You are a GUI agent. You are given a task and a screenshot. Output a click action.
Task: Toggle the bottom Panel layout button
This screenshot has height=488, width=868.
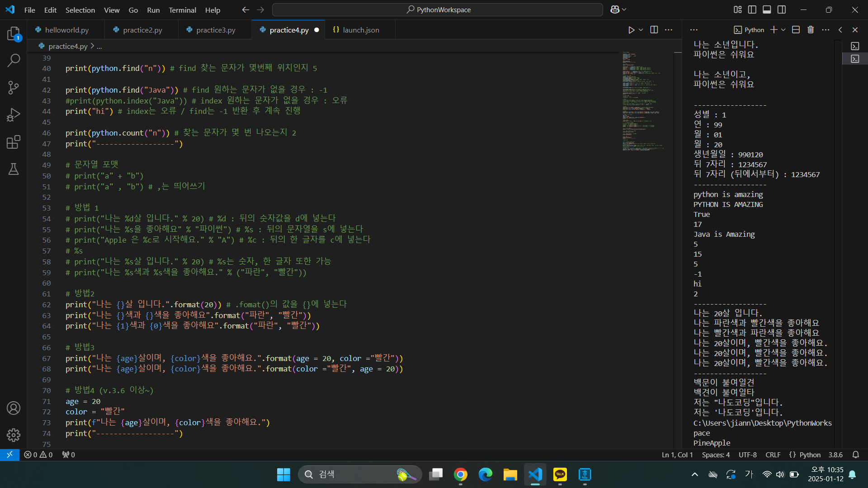coord(767,9)
